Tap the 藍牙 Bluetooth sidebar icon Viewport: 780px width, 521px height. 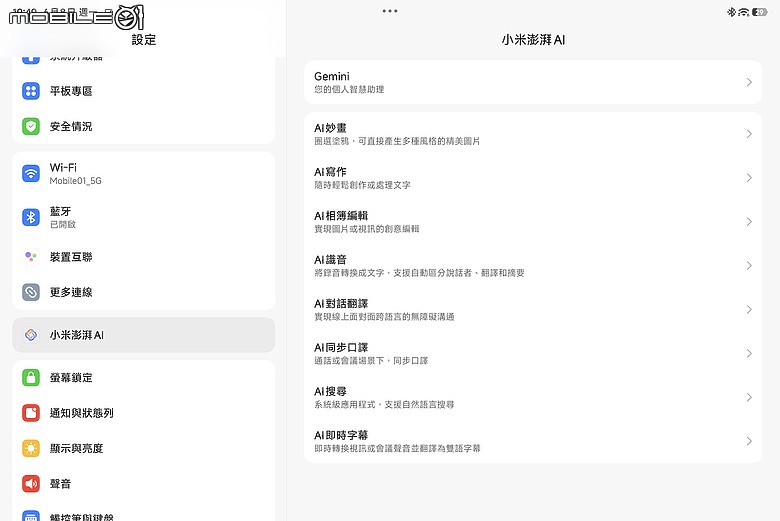coord(31,217)
